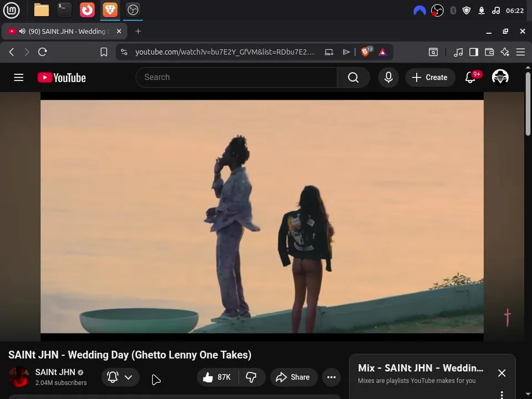Open Brave Rewards triangle icon
Viewport: 532px width, 399px height.
[382, 52]
